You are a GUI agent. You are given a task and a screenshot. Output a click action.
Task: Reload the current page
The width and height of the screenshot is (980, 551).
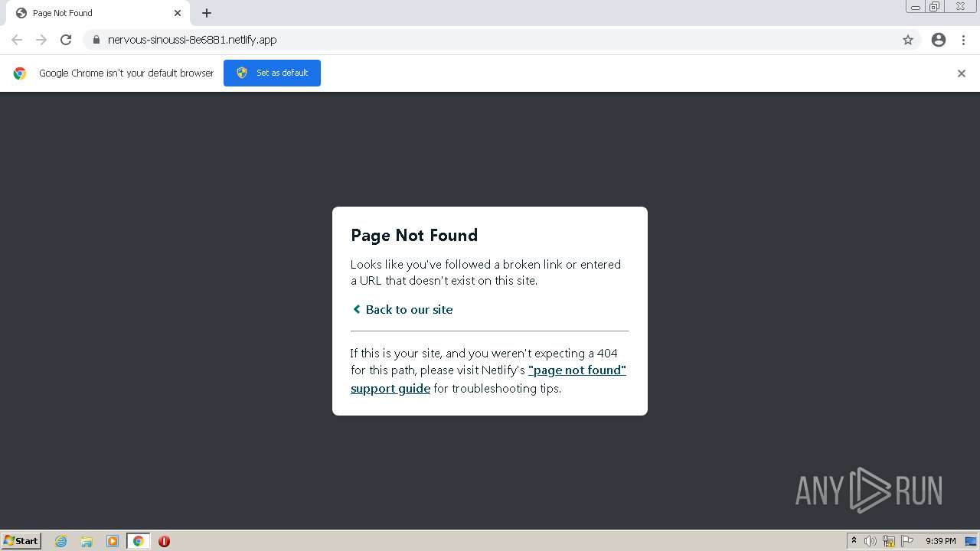pos(66,40)
